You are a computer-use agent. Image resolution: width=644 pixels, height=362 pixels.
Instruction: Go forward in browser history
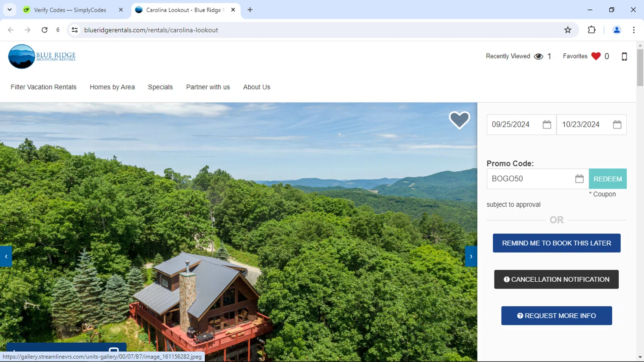27,30
